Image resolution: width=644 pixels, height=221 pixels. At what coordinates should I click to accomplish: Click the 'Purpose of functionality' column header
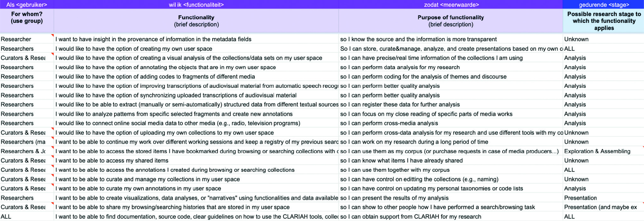[451, 21]
